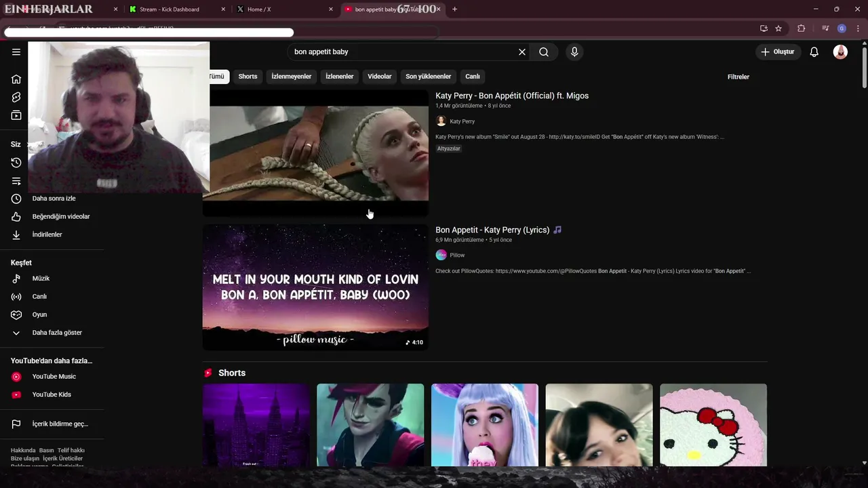Open the account avatar menu

click(840, 52)
